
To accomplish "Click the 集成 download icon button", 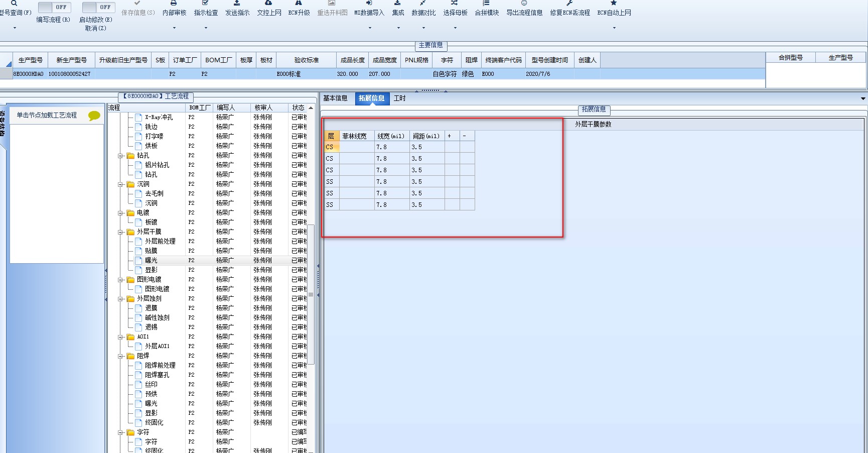I will (398, 8).
